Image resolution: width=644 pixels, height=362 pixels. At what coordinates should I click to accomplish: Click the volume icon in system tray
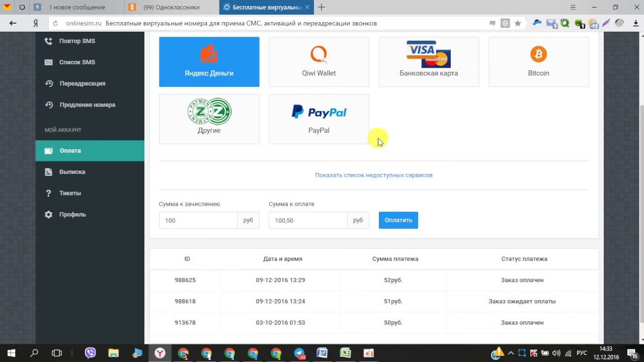(x=556, y=353)
